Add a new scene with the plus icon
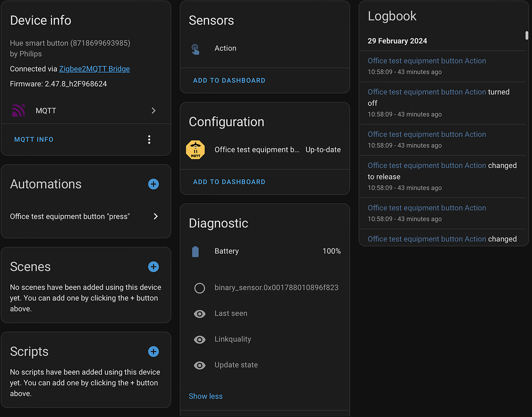 click(153, 267)
